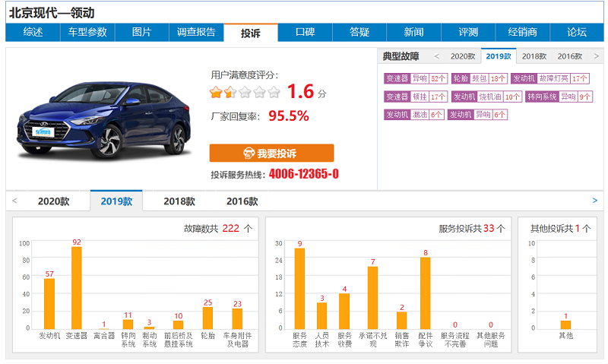
Task: Click the first filled rating star
Action: tap(216, 92)
